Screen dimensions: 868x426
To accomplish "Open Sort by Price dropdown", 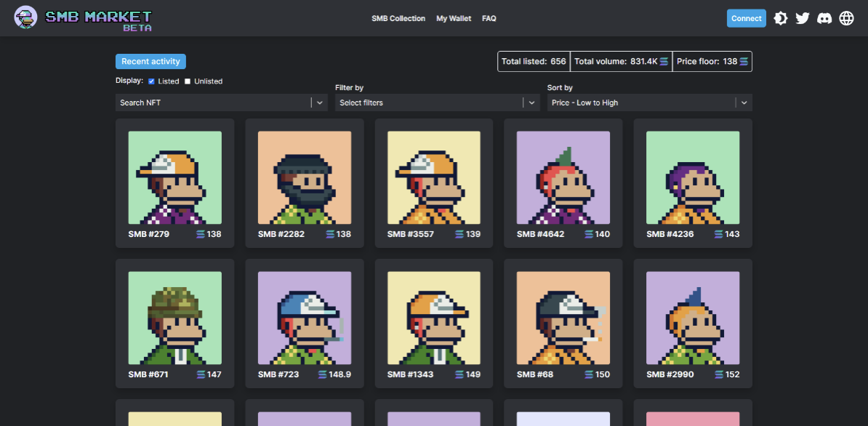I will tap(649, 103).
